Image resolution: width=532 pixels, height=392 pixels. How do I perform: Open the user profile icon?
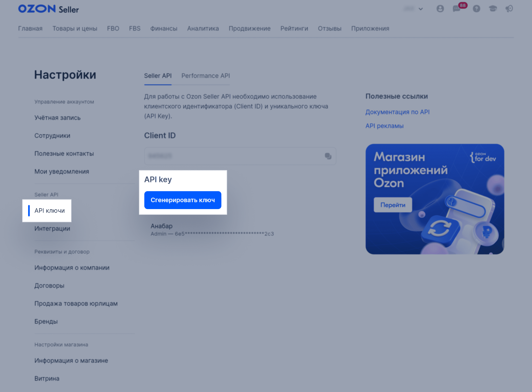(x=440, y=9)
